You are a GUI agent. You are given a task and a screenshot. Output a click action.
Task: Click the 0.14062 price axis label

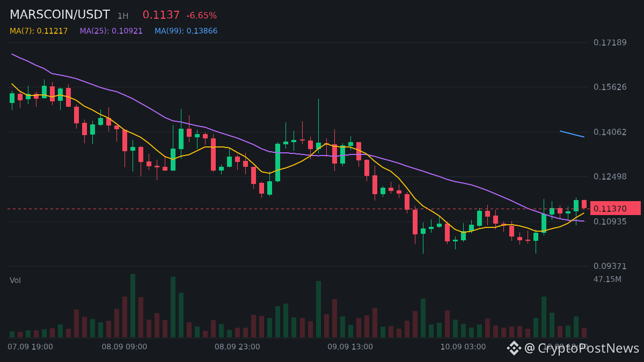tap(610, 132)
